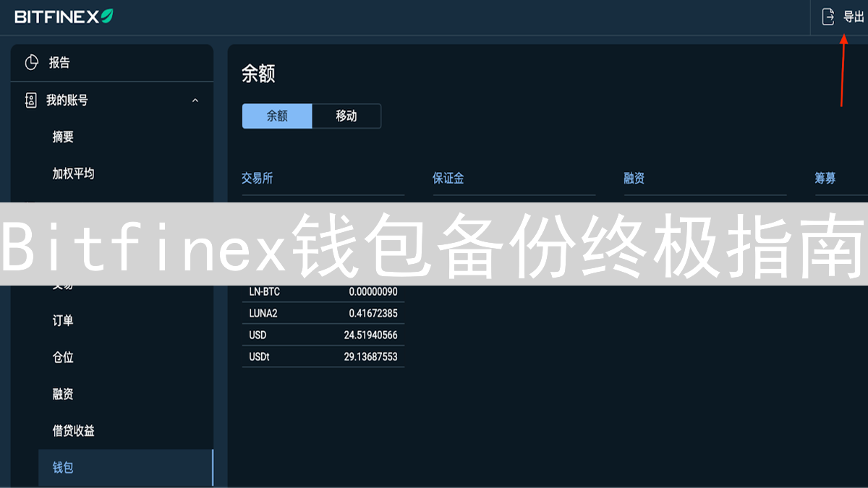Collapse the 我的账号 section chevron
This screenshot has height=488, width=868.
[195, 100]
